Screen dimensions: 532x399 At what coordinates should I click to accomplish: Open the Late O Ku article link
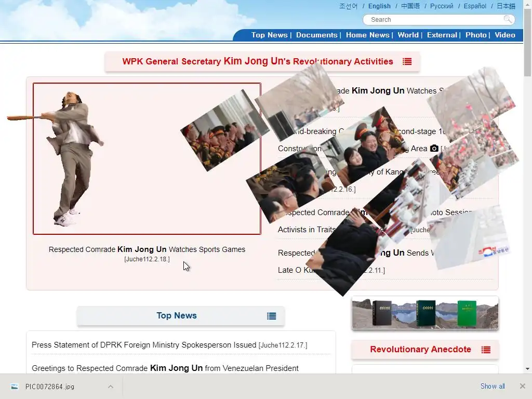[x=295, y=270]
